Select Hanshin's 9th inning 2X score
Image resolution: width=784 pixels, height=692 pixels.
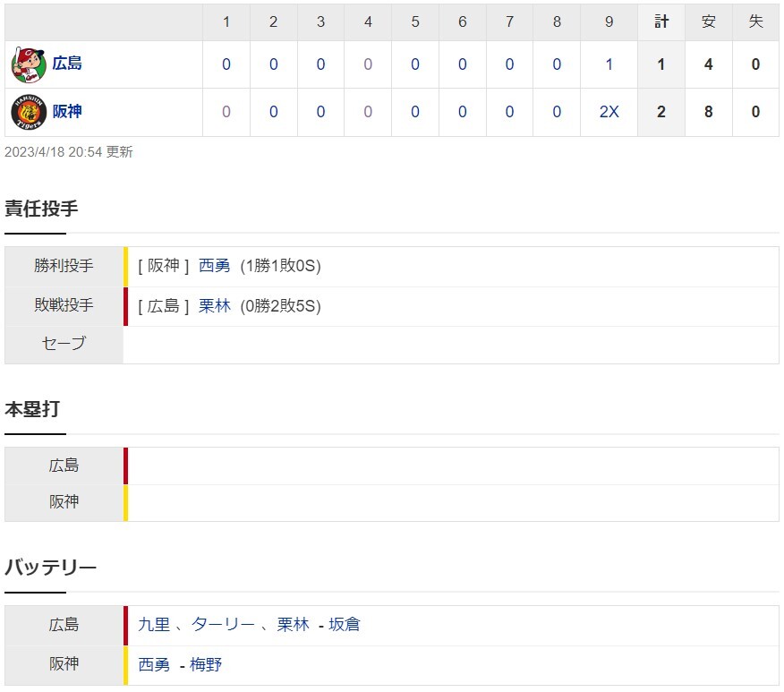point(609,112)
